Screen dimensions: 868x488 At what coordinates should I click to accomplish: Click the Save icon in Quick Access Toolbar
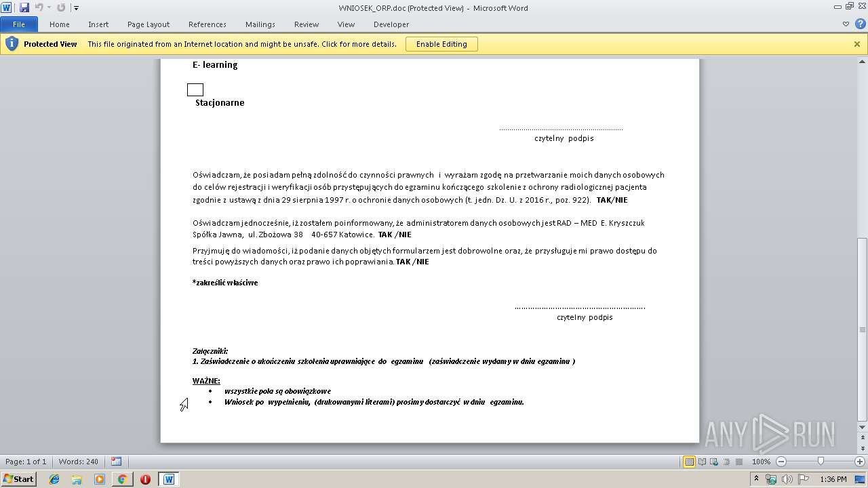[x=24, y=7]
